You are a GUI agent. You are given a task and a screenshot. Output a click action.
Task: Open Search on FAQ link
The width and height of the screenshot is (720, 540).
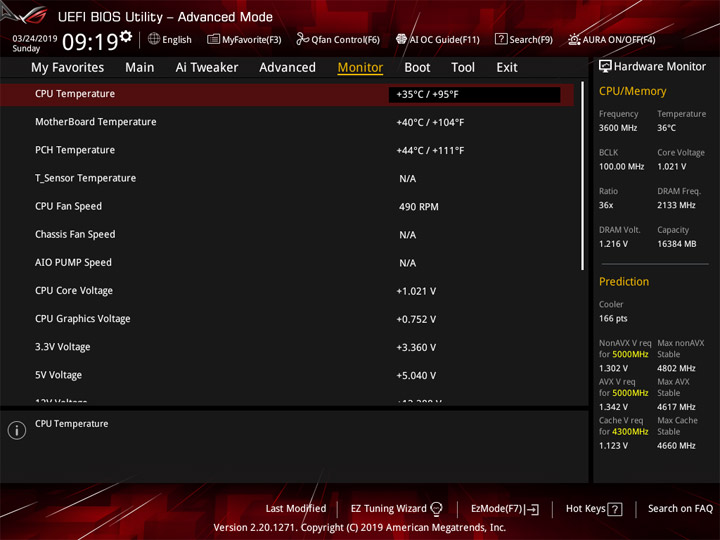[x=681, y=509]
